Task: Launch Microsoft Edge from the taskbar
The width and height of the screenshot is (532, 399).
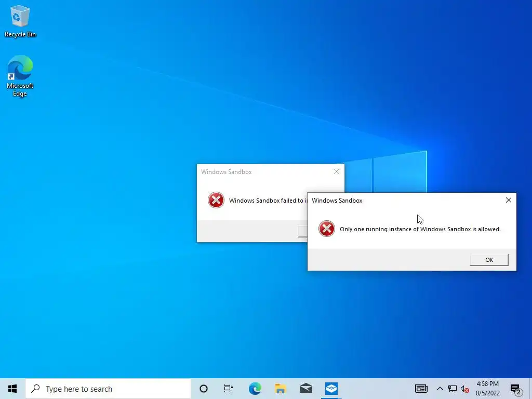Action: 255,389
